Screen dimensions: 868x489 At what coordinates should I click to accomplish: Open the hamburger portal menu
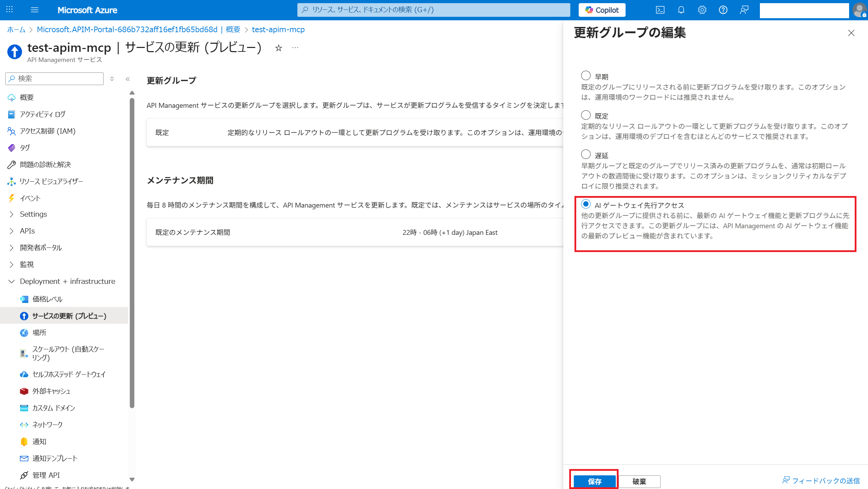[x=34, y=10]
